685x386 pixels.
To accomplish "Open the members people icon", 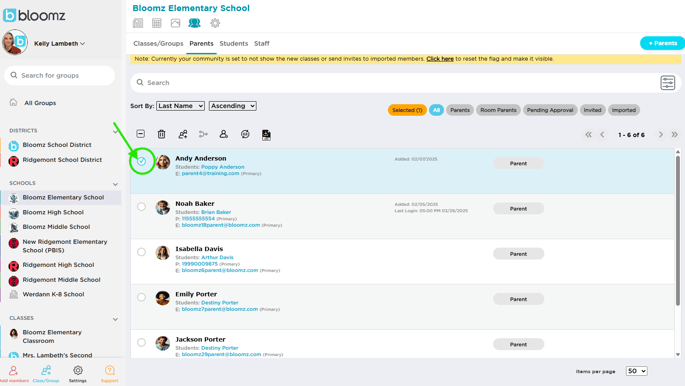I will (194, 23).
